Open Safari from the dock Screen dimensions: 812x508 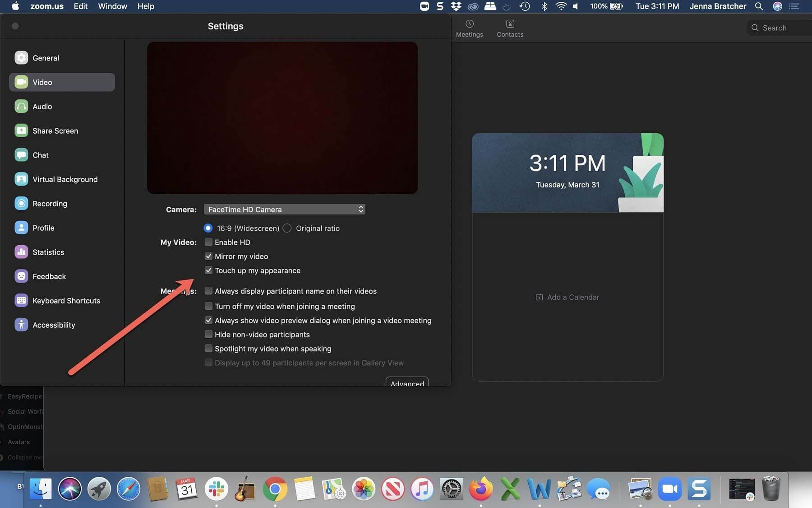pos(129,489)
